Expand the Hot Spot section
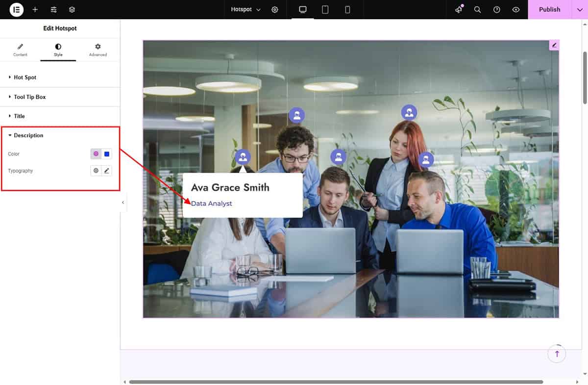 coord(60,77)
